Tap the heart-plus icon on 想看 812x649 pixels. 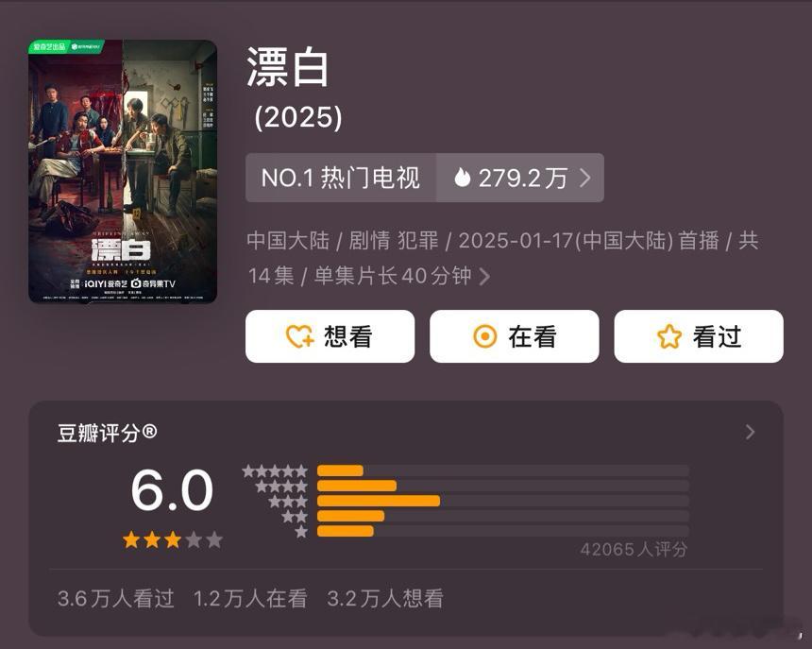300,336
